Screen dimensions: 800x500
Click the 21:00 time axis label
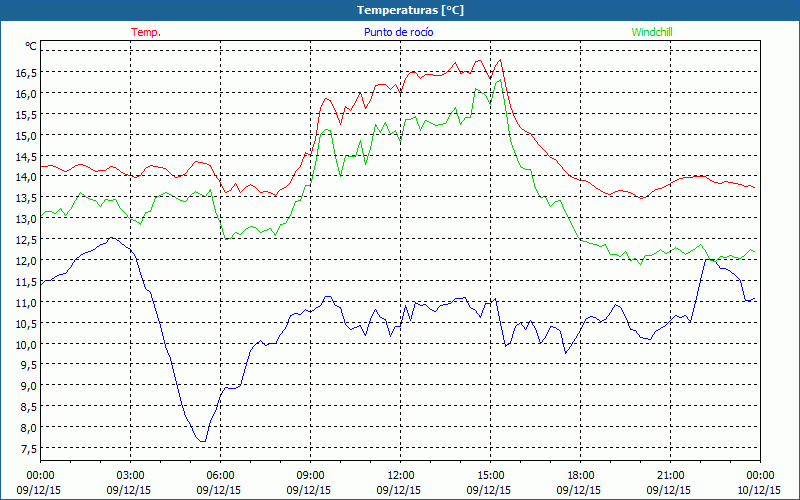[670, 476]
